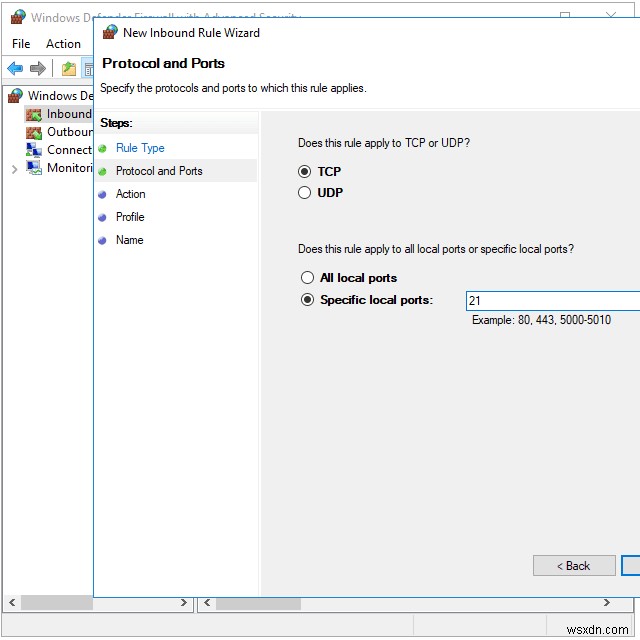Select the Monitoring node in the tree
The height and width of the screenshot is (640, 640).
(70, 168)
